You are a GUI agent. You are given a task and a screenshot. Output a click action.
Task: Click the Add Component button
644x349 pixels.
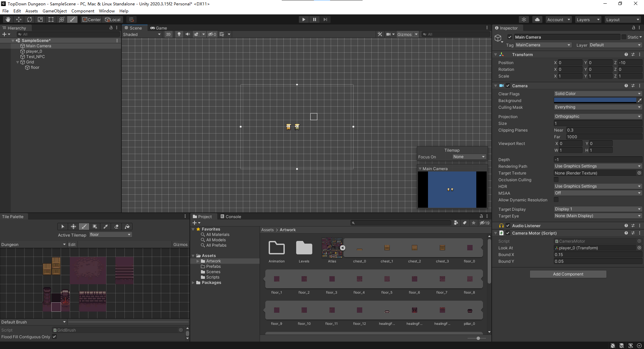pos(568,274)
